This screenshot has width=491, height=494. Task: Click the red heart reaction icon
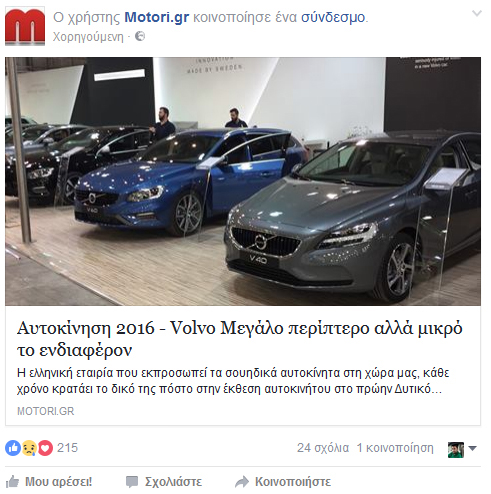pos(45,448)
